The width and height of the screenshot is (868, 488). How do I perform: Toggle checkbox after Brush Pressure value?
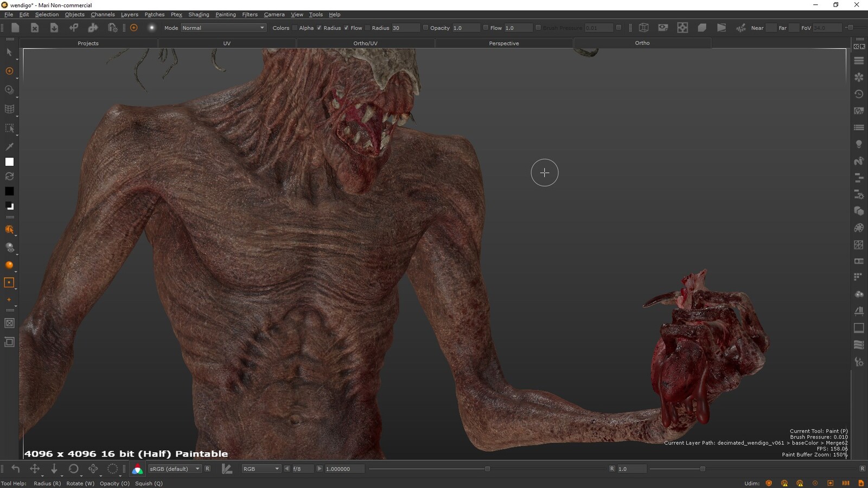coord(618,28)
